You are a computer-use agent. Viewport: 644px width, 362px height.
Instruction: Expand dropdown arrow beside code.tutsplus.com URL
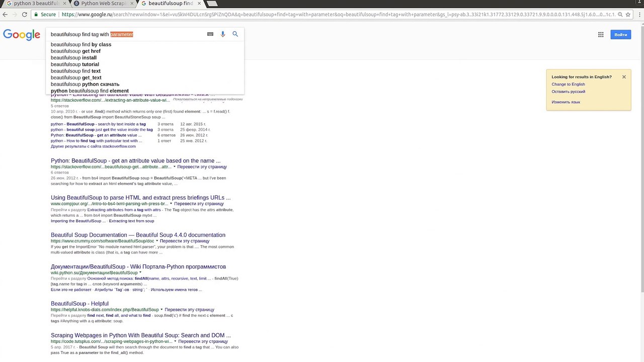click(x=175, y=341)
